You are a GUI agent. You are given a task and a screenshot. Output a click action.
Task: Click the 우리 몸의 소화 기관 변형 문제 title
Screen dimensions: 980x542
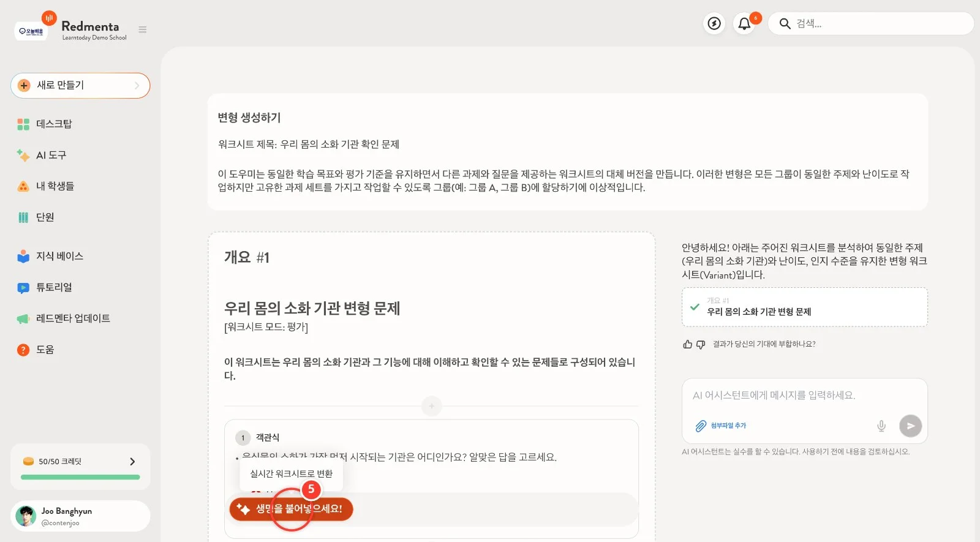312,308
